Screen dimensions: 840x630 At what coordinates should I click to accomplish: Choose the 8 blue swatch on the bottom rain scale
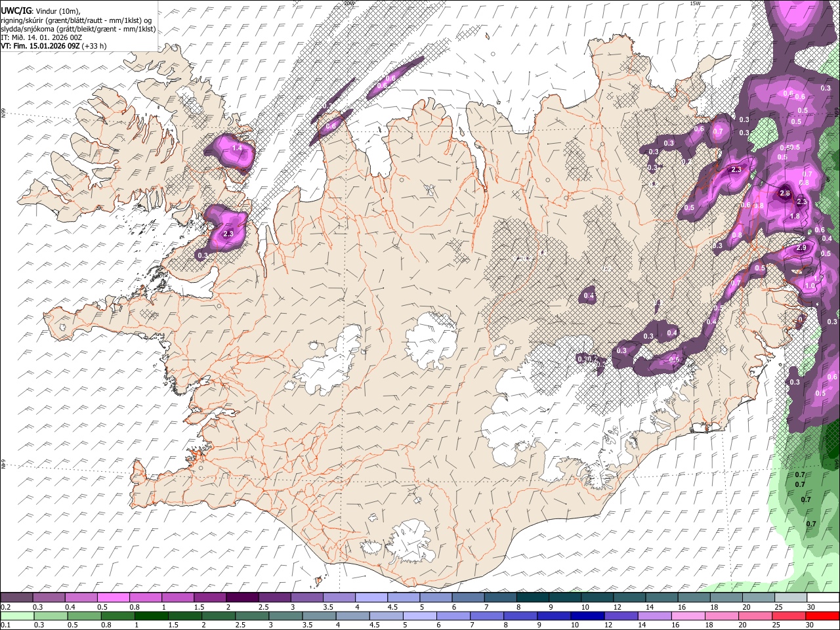[520, 616]
